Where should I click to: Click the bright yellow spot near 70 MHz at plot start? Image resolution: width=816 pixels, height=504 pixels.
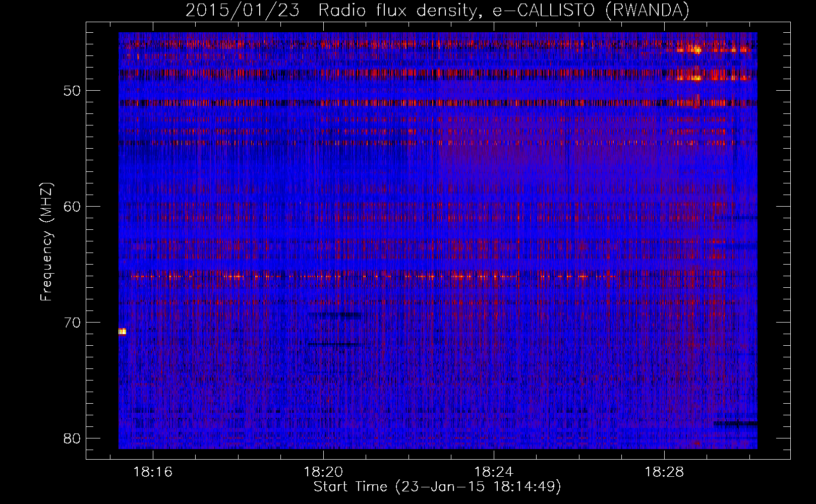(x=122, y=331)
